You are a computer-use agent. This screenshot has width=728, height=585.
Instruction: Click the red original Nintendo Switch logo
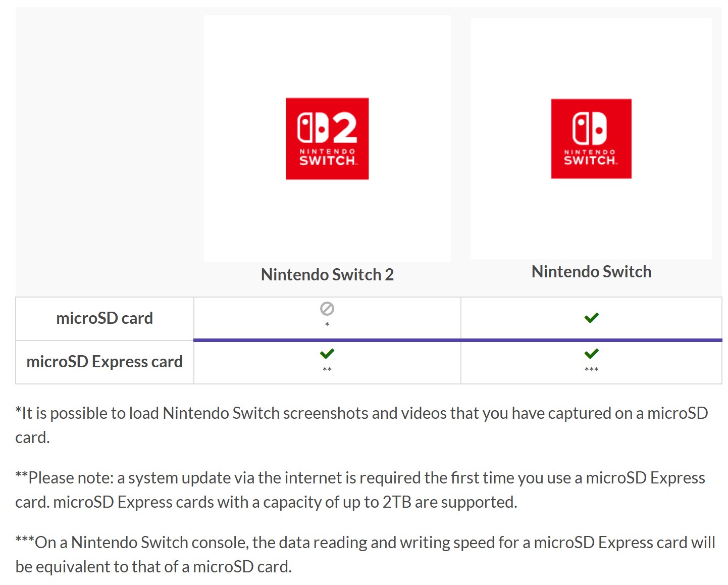pos(591,138)
